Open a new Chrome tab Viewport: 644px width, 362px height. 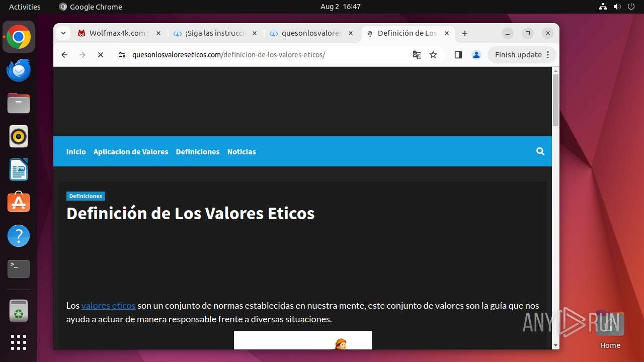coord(465,33)
